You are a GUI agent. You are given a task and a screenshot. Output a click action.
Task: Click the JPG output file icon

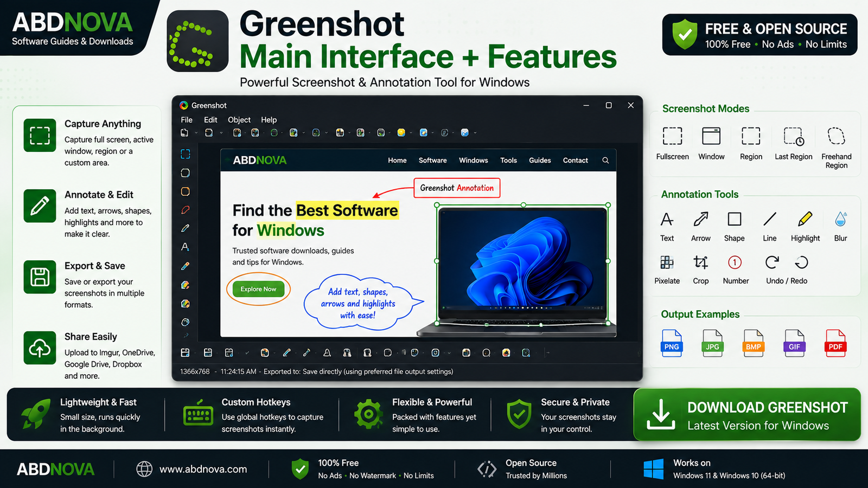click(x=712, y=343)
